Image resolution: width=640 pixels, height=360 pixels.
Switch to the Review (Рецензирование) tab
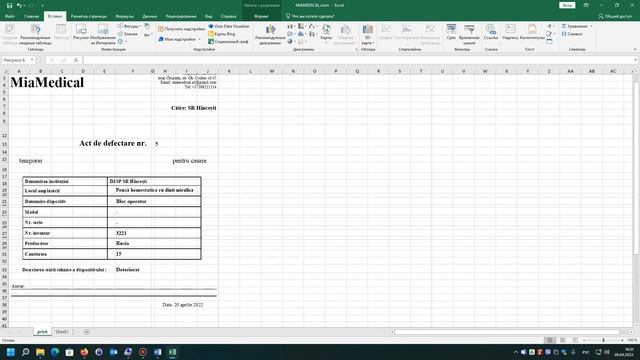(x=181, y=16)
